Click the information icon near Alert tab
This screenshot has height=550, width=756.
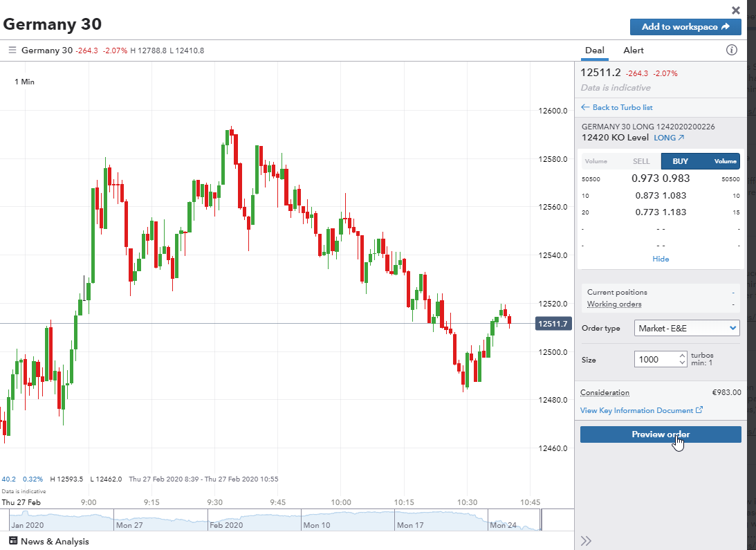click(x=731, y=51)
